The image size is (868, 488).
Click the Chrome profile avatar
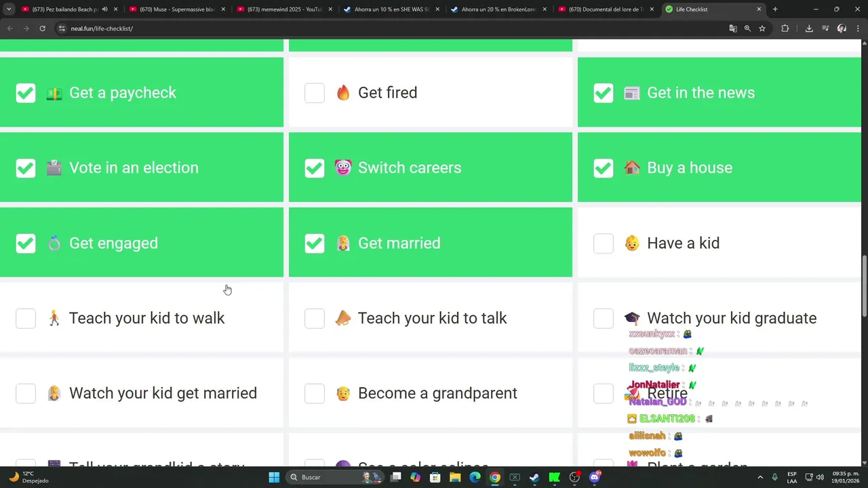click(842, 28)
